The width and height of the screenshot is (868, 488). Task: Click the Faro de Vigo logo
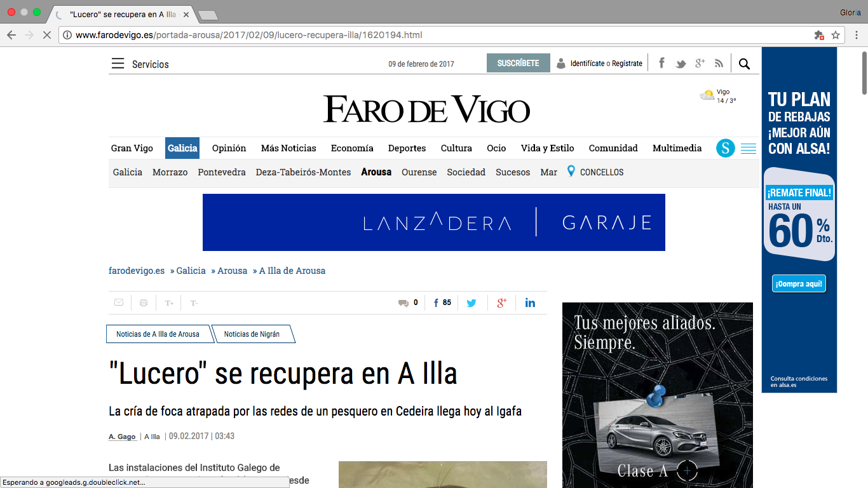[426, 109]
